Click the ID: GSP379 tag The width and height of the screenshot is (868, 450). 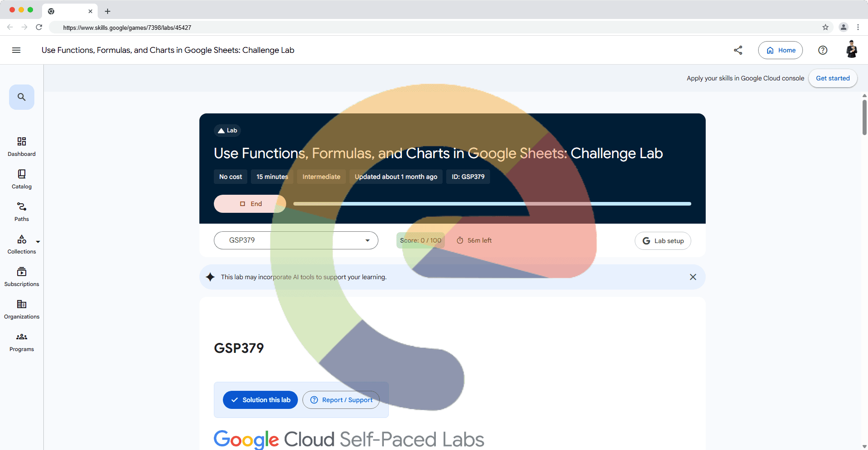468,177
